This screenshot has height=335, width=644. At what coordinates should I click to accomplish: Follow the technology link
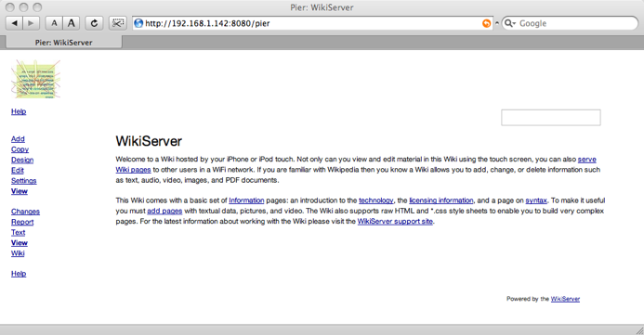[x=375, y=200]
